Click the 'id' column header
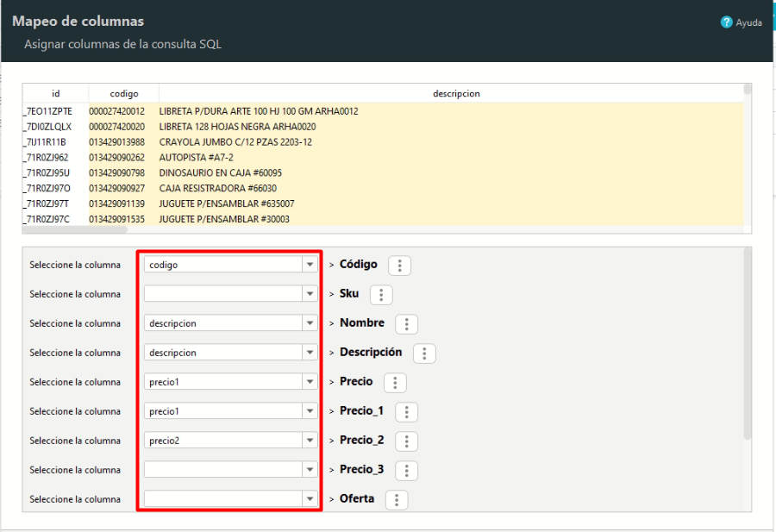 pos(55,93)
